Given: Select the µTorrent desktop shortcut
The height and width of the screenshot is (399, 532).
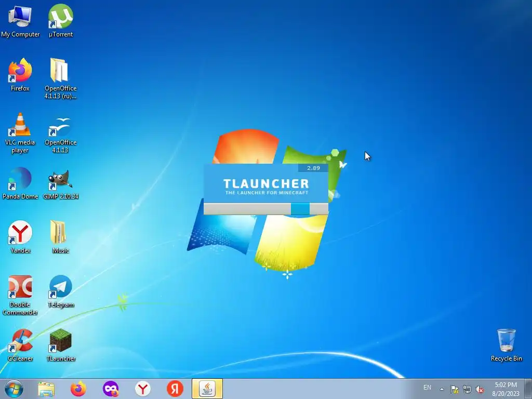Looking at the screenshot, I should (x=60, y=21).
